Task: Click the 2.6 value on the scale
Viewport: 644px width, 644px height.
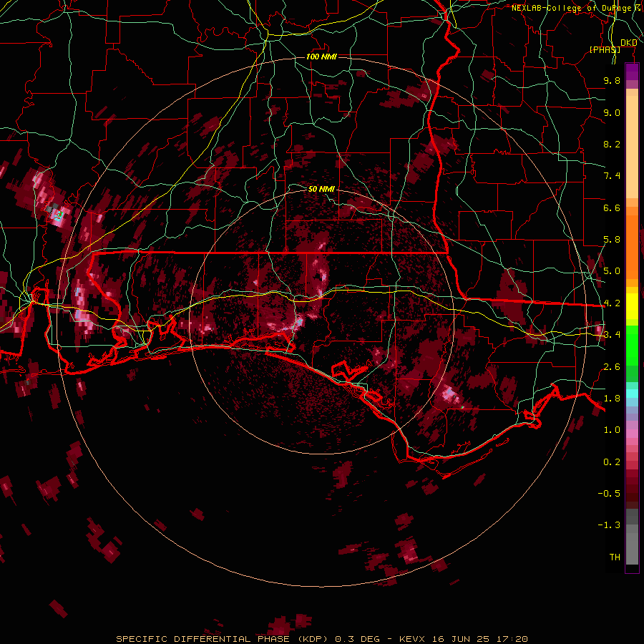Action: coord(612,367)
